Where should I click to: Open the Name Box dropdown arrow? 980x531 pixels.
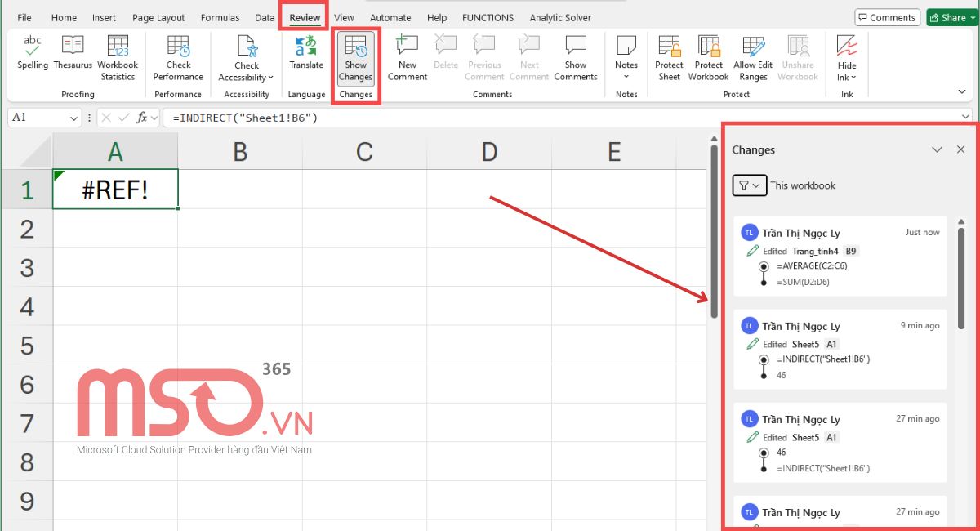pos(75,118)
